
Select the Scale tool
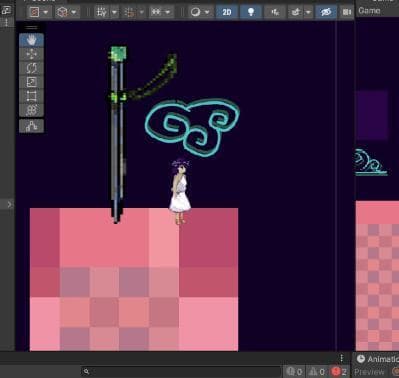click(31, 82)
